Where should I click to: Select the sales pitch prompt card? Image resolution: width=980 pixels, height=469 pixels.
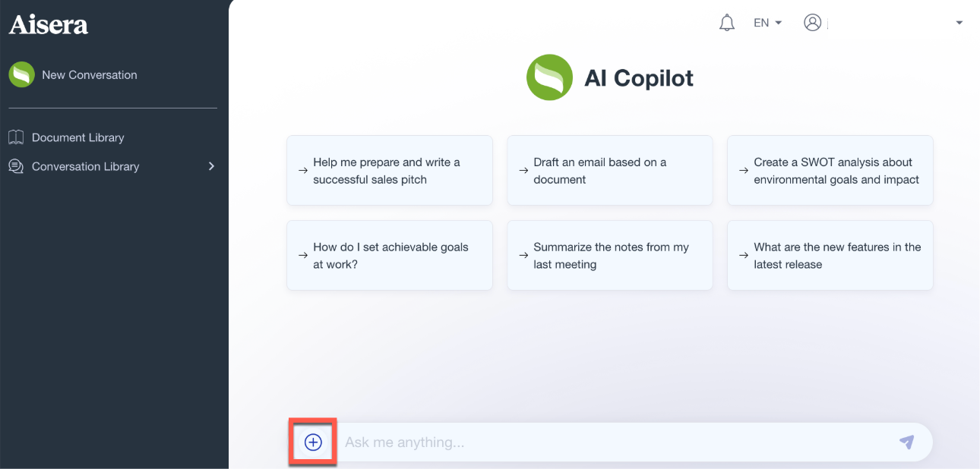pyautogui.click(x=389, y=171)
